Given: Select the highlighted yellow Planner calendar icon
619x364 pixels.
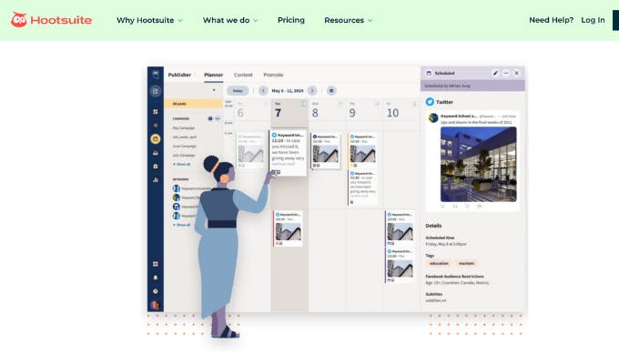Looking at the screenshot, I should coord(156,139).
